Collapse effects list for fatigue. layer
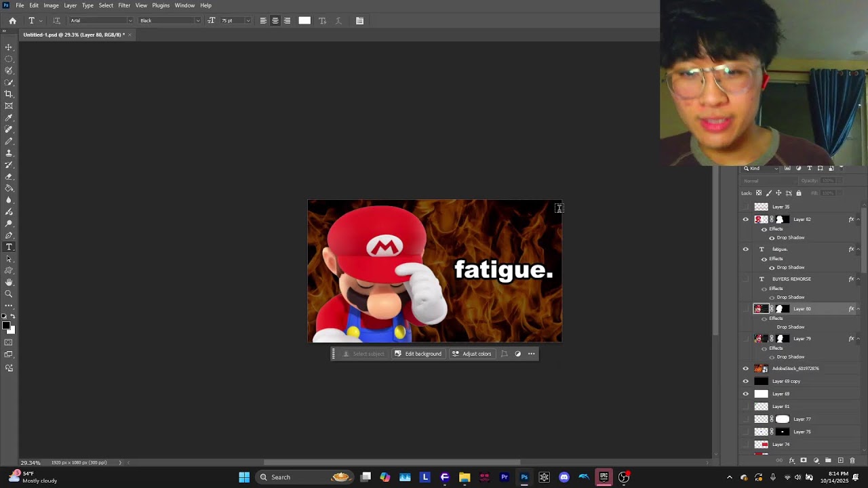868x488 pixels. (x=858, y=249)
